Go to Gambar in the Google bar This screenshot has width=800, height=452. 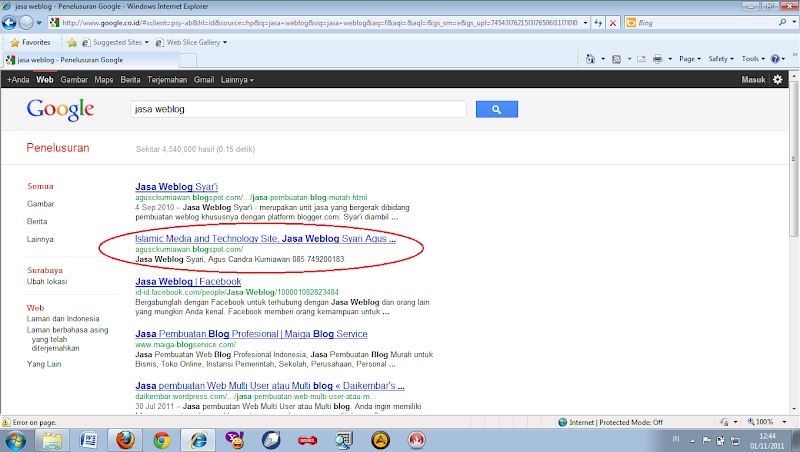point(74,80)
